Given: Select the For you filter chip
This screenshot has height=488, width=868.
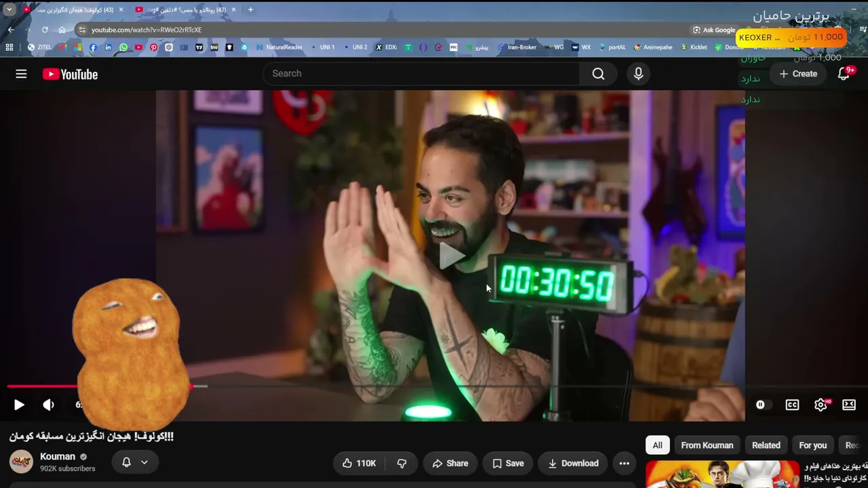Looking at the screenshot, I should pos(813,445).
